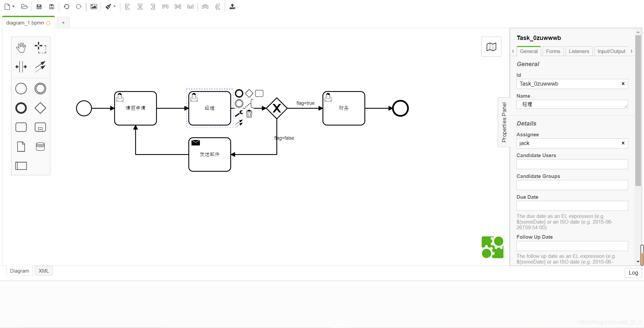Redo the last action

coord(79,7)
